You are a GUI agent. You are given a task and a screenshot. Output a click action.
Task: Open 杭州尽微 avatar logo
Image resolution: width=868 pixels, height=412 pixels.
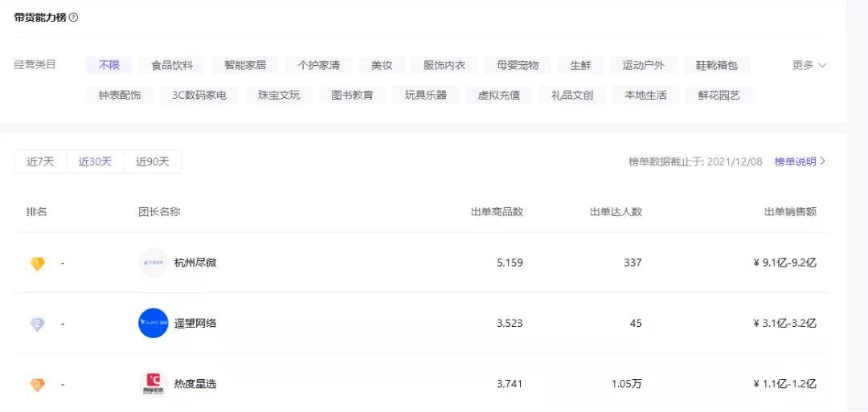pos(154,263)
